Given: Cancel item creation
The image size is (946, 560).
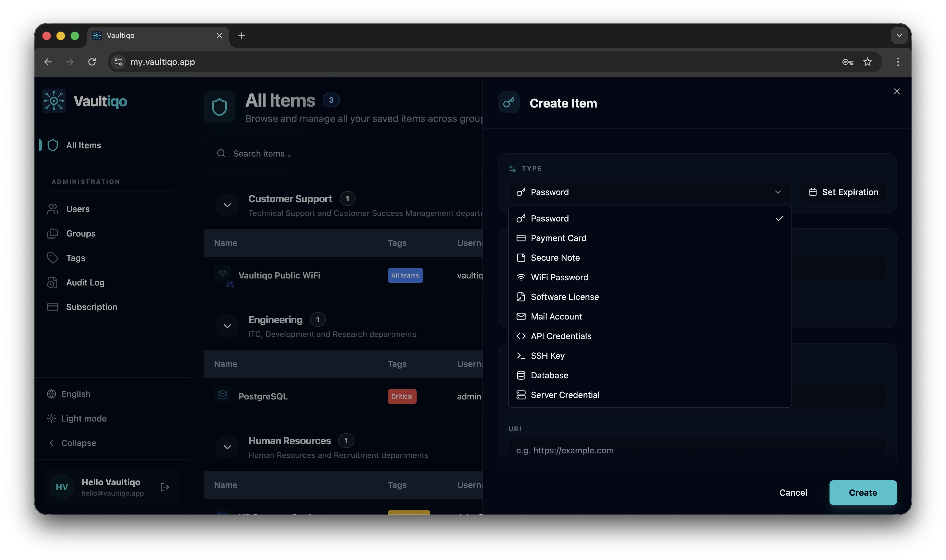Looking at the screenshot, I should [x=793, y=493].
